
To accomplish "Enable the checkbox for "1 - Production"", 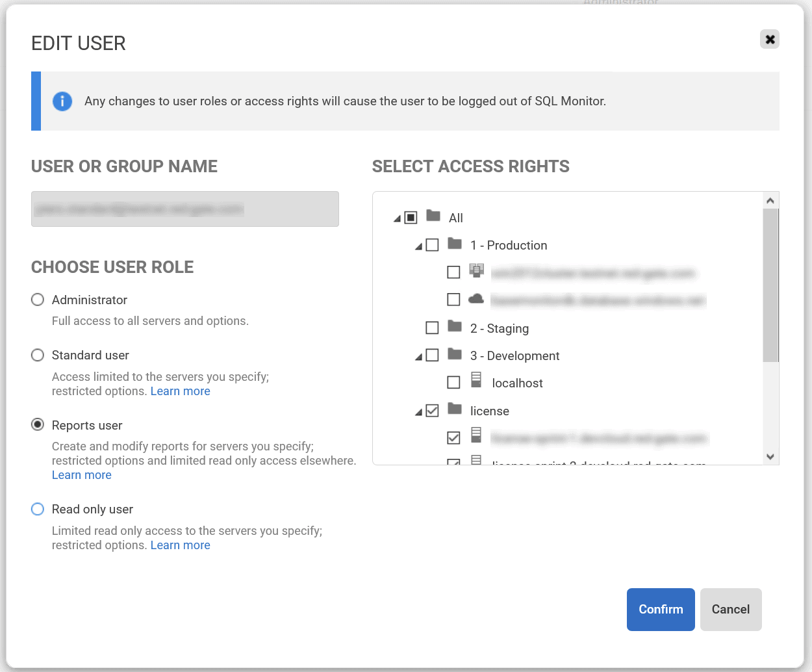I will (x=432, y=244).
